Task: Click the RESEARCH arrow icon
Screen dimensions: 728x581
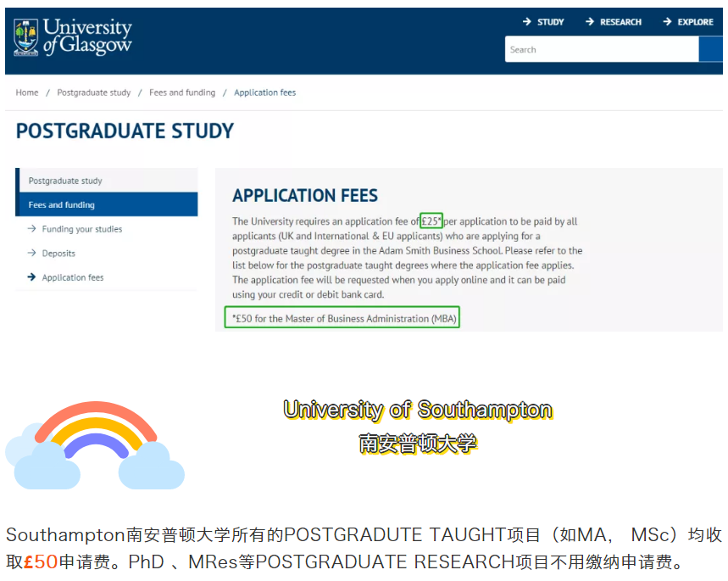Action: [x=590, y=21]
